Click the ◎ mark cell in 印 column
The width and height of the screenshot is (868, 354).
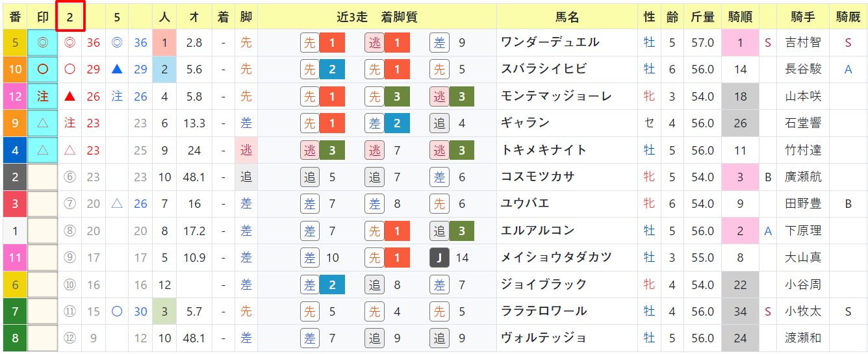(43, 43)
